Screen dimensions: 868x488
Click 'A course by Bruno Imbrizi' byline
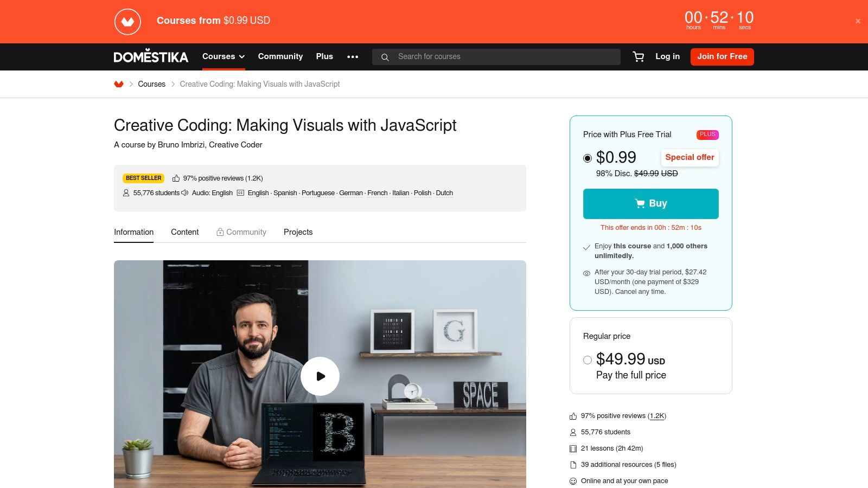click(x=188, y=145)
